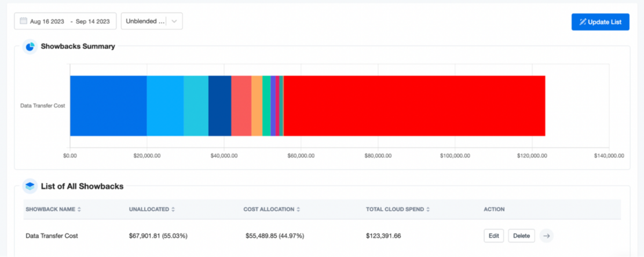
Task: Click the Showbacks Summary pie chart icon
Action: click(30, 47)
